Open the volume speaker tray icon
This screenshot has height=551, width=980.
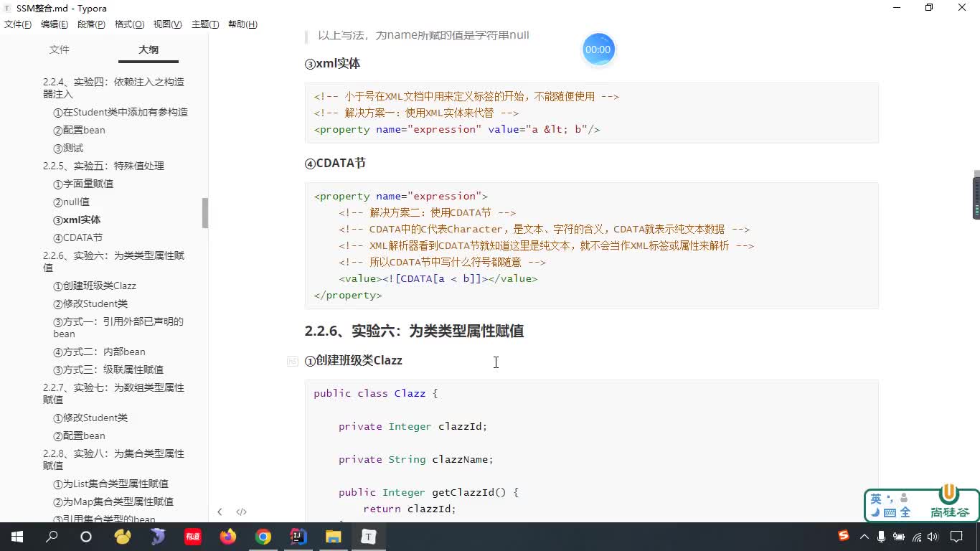(933, 536)
